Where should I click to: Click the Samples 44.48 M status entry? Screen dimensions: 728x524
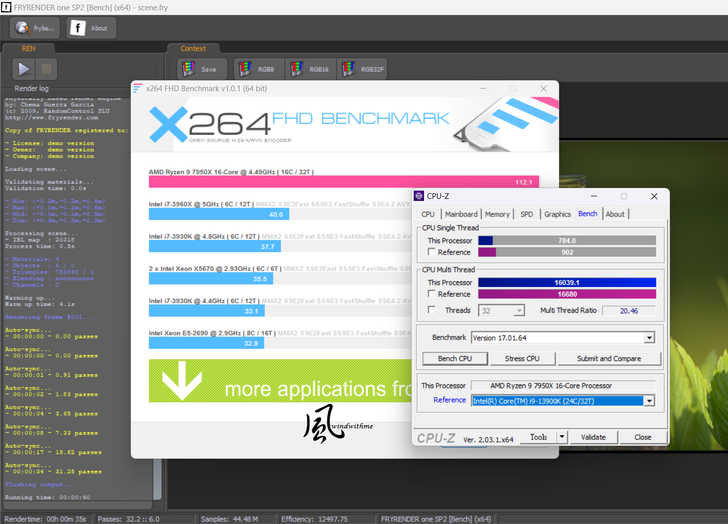tap(229, 519)
